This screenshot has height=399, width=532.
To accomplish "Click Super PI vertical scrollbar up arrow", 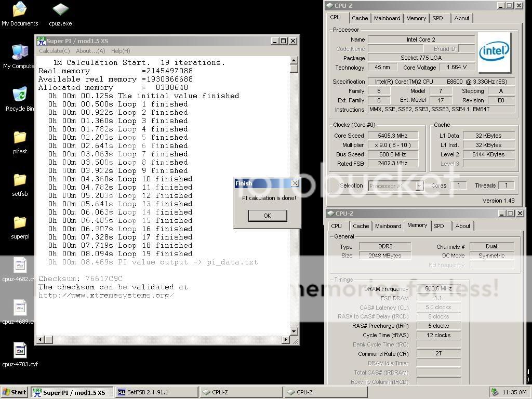I will click(x=294, y=60).
